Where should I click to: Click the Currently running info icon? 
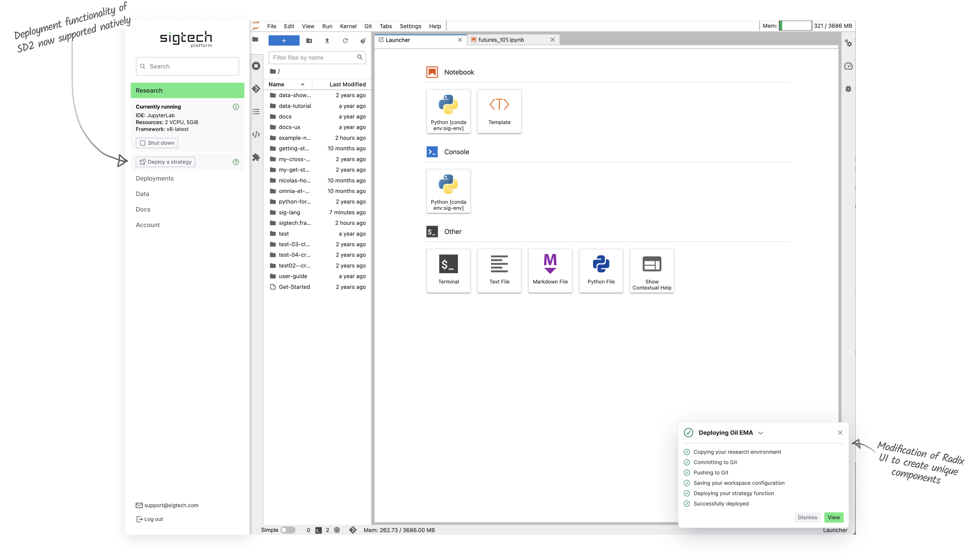click(236, 106)
